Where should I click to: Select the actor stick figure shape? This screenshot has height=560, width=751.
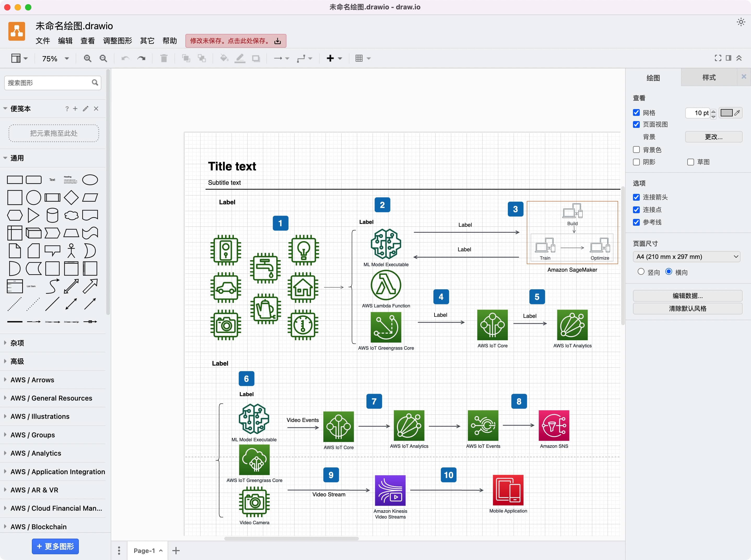[71, 251]
